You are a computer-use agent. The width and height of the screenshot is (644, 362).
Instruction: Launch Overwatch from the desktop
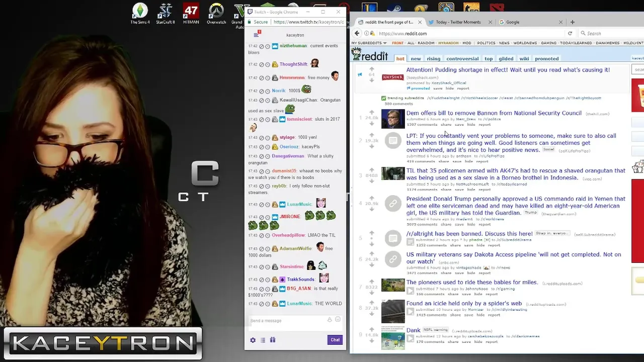[216, 14]
